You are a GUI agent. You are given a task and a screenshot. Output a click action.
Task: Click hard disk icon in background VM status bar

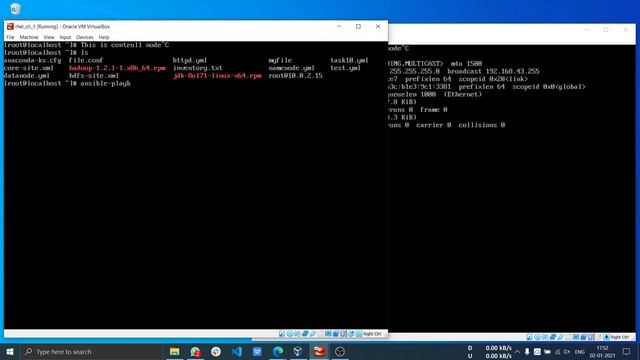(529, 337)
